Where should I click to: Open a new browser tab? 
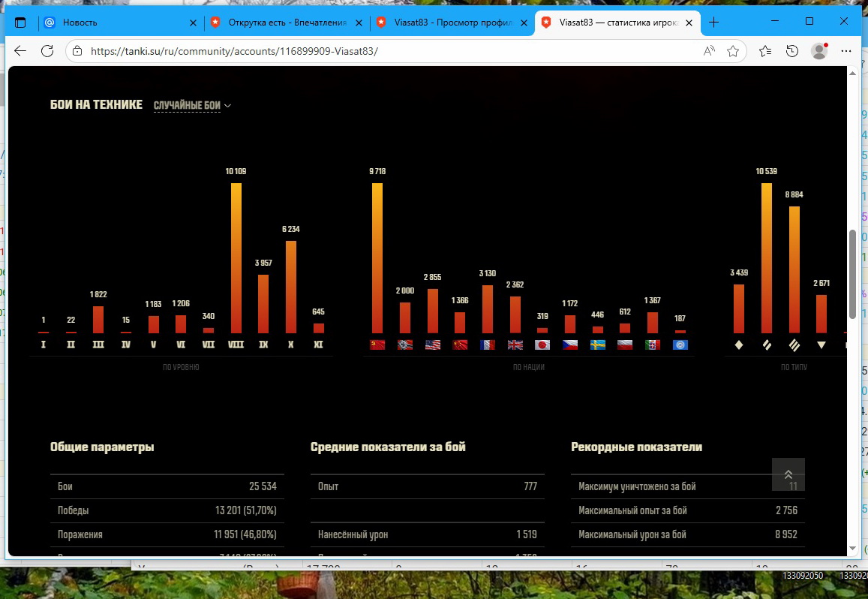[x=713, y=23]
